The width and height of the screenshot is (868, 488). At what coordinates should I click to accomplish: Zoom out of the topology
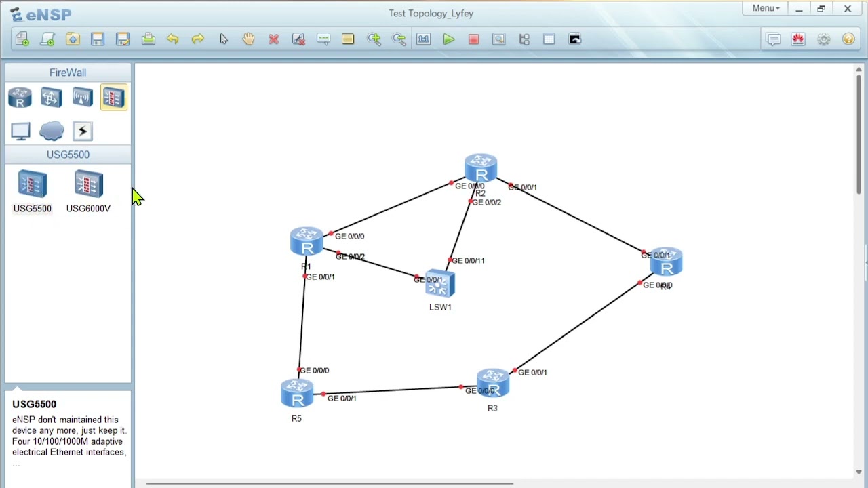click(399, 39)
